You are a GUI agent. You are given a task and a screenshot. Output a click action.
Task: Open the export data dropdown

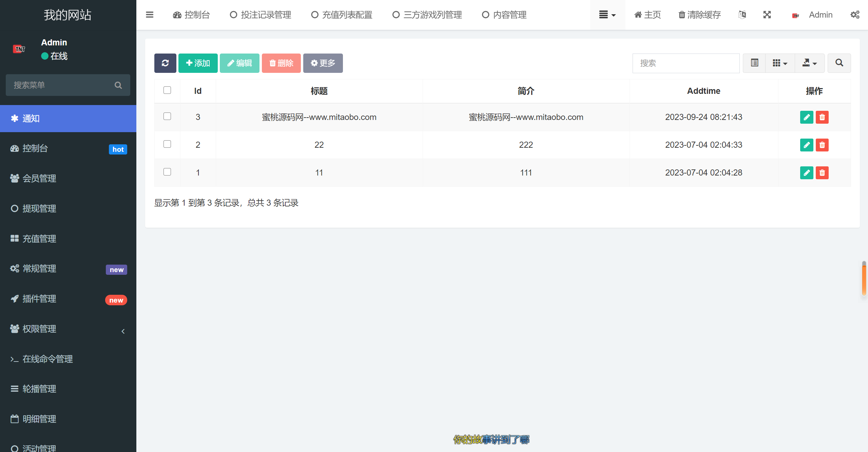click(x=810, y=63)
